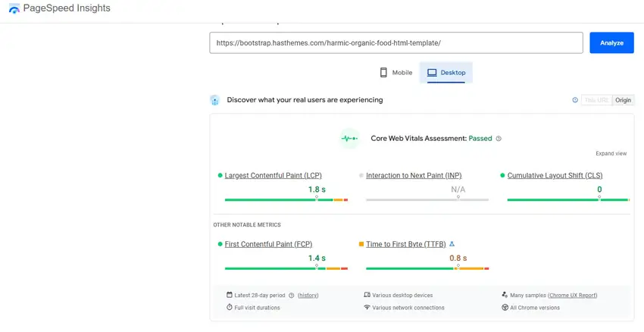The width and height of the screenshot is (644, 332).
Task: Click the calendar icon by 28-day period
Action: (229, 295)
